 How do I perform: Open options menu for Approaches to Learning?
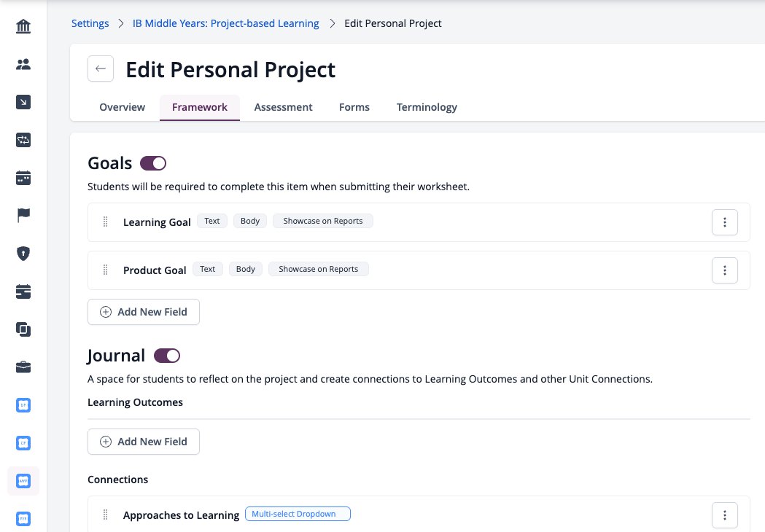pos(724,515)
